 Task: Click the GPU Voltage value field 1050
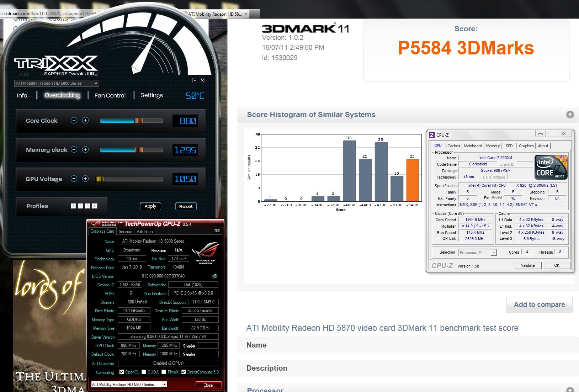pyautogui.click(x=185, y=179)
